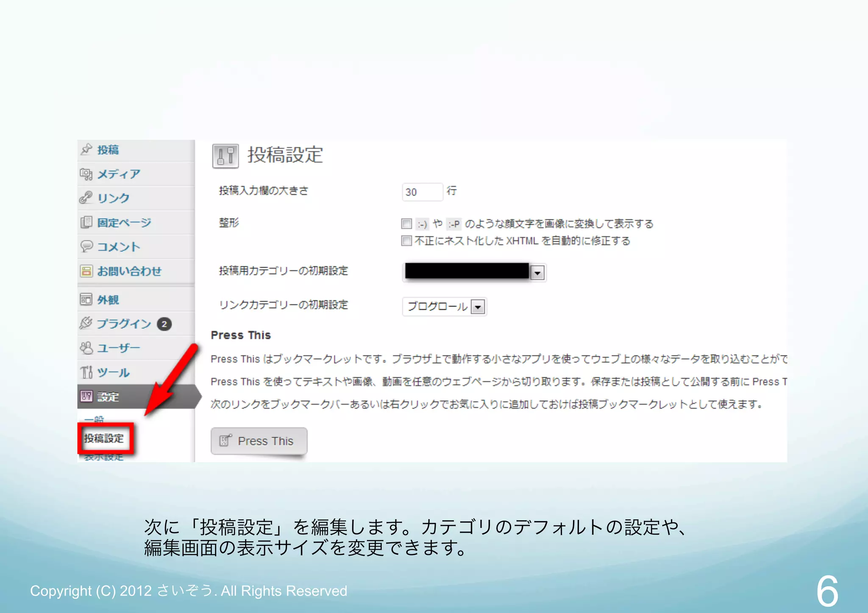Enable auto-correct invalid nested XHTML checkbox
Screen dimensions: 868x613
click(x=406, y=241)
